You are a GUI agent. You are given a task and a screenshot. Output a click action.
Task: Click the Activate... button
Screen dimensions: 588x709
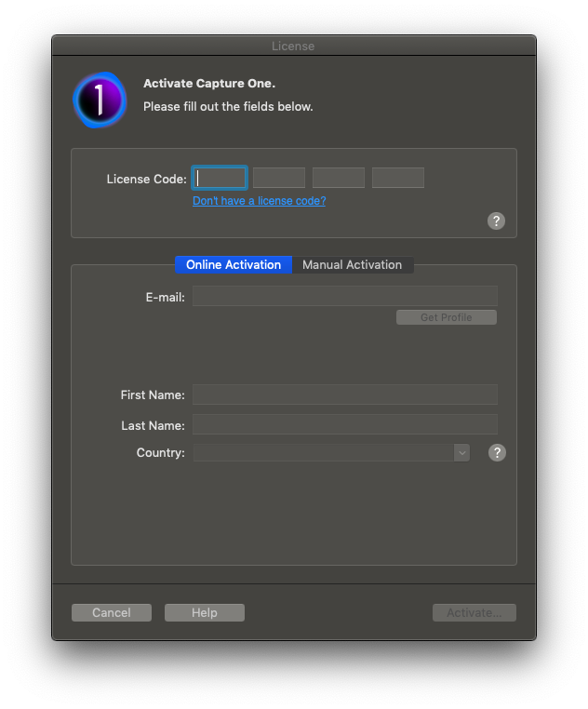pyautogui.click(x=474, y=612)
